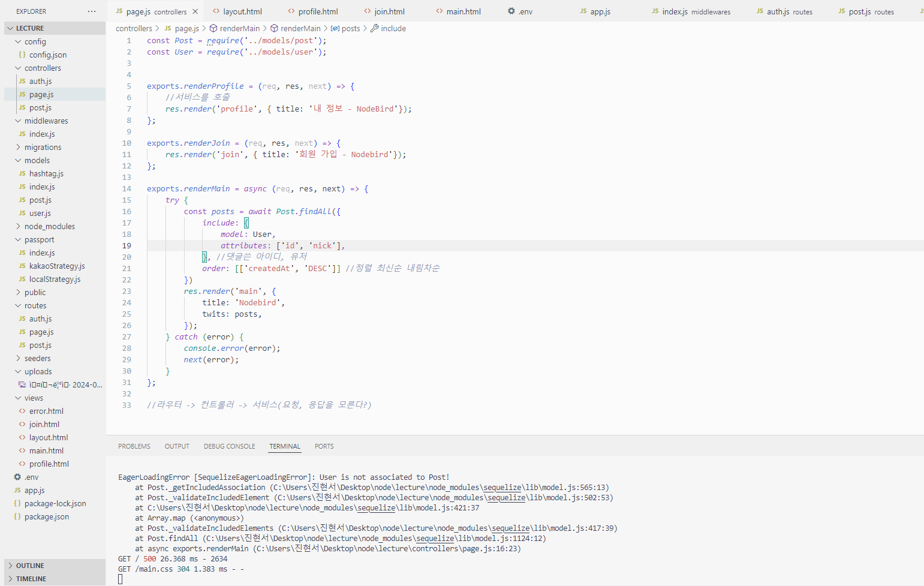The width and height of the screenshot is (924, 586).
Task: Click the braces icon of package-lock.json
Action: (17, 503)
